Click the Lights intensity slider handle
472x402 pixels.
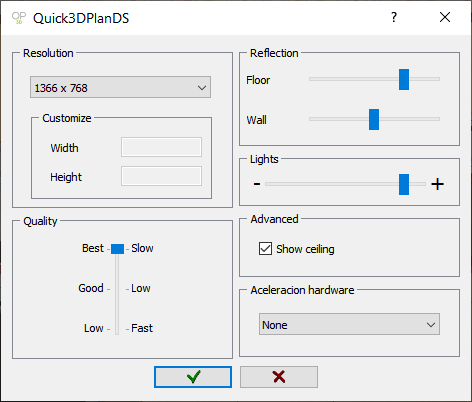click(x=404, y=184)
